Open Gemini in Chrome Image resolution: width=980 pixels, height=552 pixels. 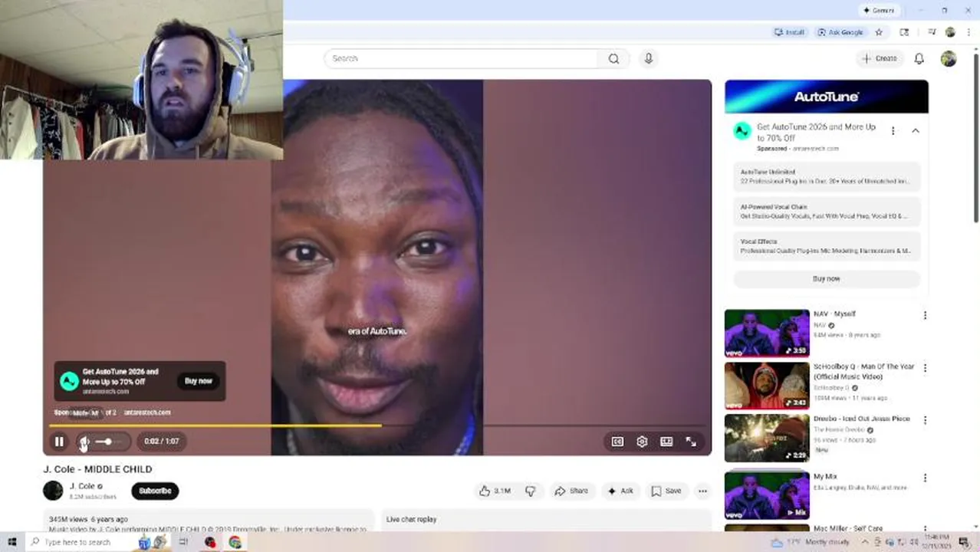tap(878, 10)
